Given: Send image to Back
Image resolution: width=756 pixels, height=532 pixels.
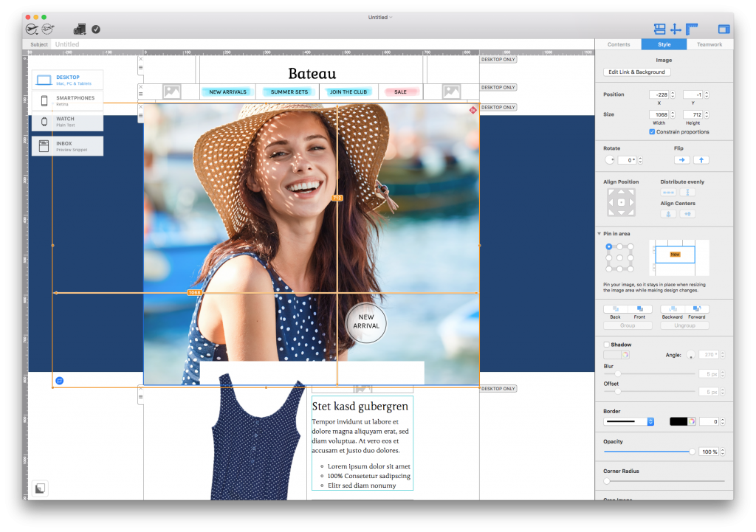Looking at the screenshot, I should (x=616, y=309).
